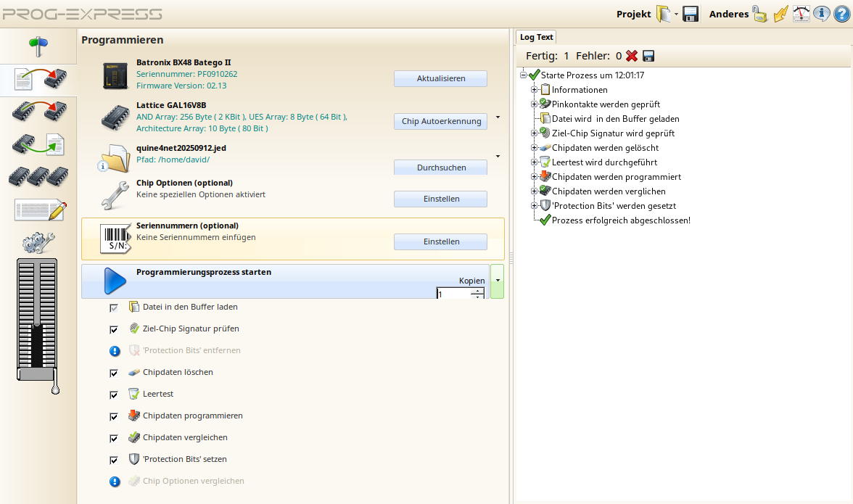This screenshot has height=504, width=853.
Task: Click the Kopien number input field
Action: pyautogui.click(x=453, y=294)
